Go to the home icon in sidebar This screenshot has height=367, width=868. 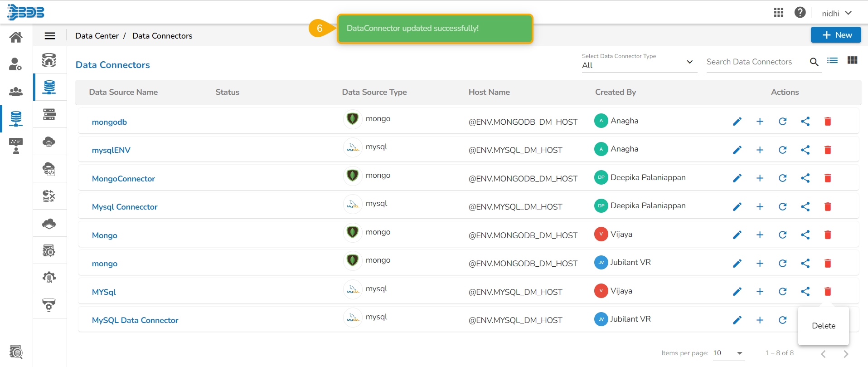pos(16,37)
